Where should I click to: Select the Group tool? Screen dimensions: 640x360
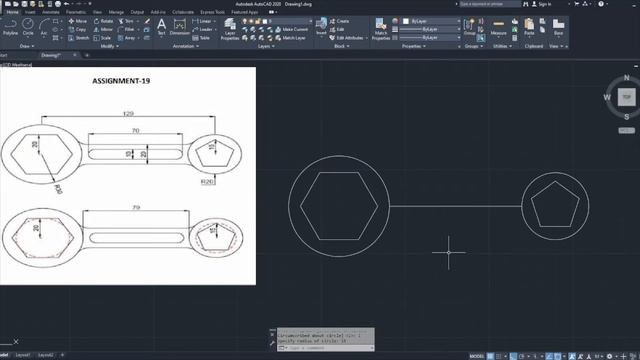pos(469,27)
